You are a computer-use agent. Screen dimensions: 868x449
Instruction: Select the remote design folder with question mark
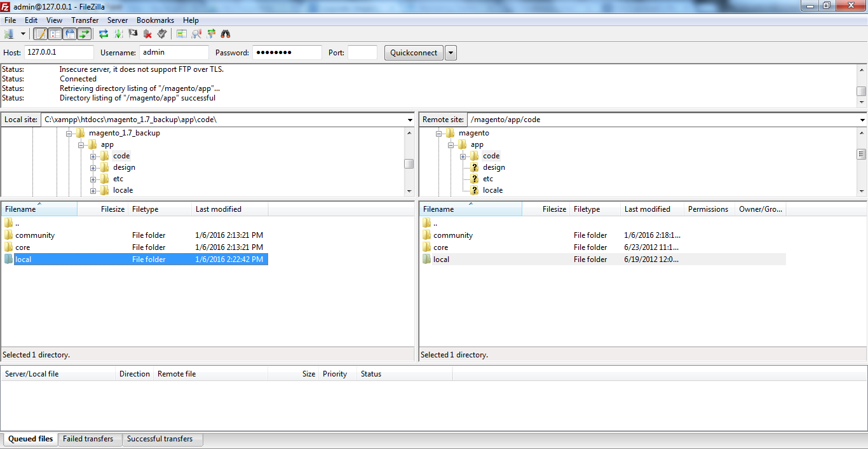point(487,168)
